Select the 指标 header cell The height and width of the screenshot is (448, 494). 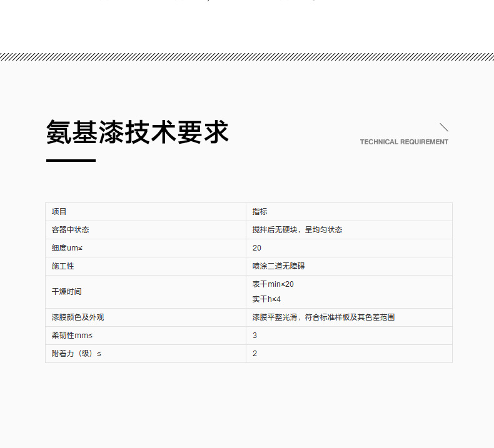point(349,212)
